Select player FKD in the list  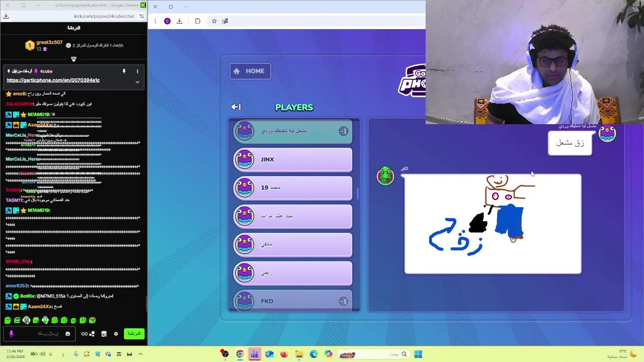[x=293, y=301]
